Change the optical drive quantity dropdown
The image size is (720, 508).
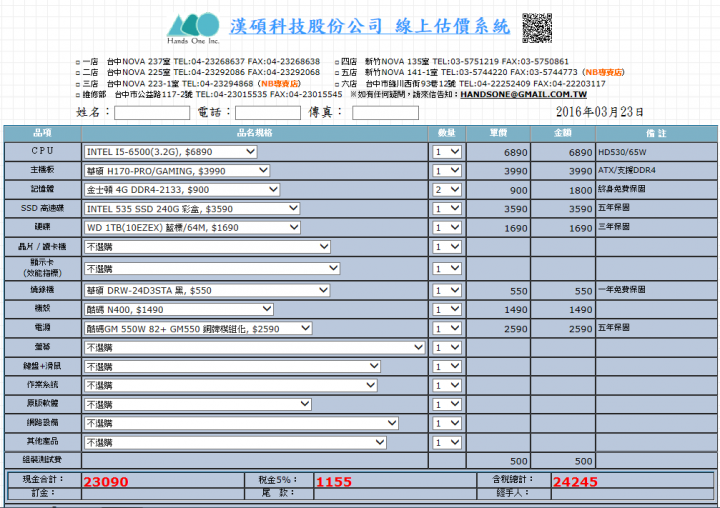(447, 290)
